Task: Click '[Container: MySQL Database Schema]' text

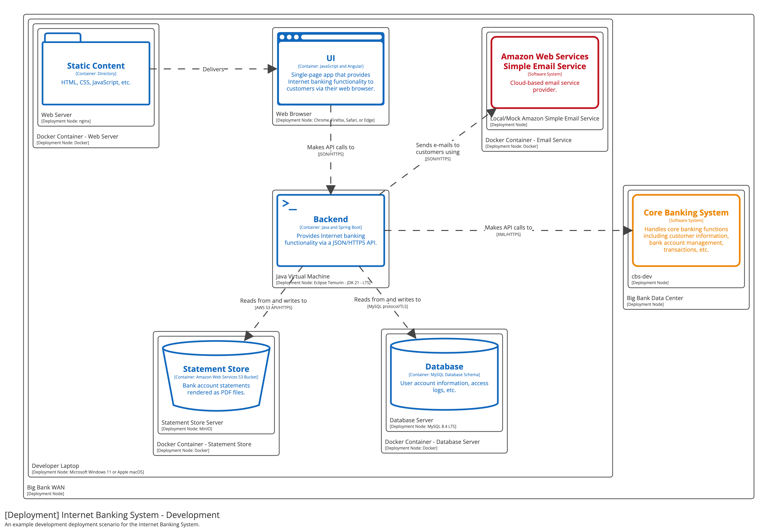Action: tap(444, 375)
